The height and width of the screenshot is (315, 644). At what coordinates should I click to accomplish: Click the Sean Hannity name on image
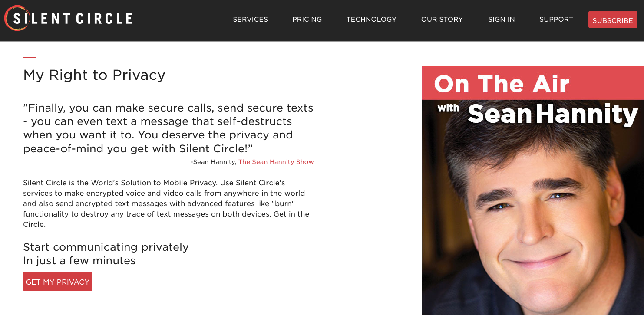[x=552, y=114]
